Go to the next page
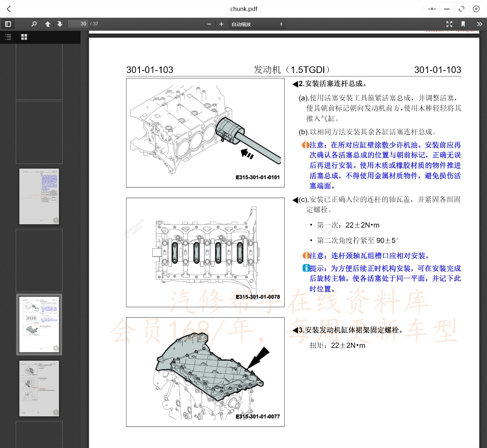 pyautogui.click(x=60, y=24)
